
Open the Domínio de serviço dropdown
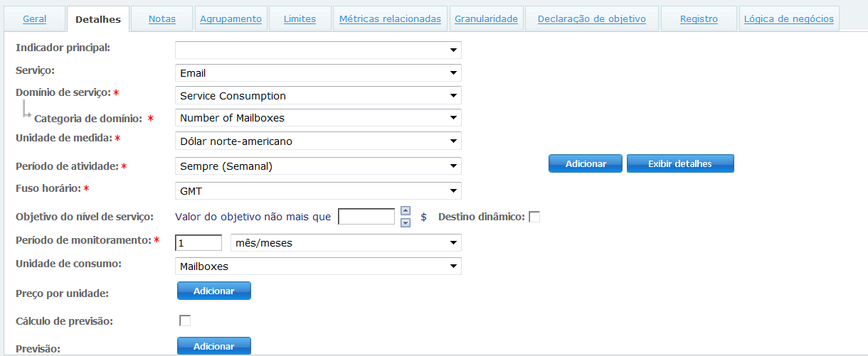(318, 96)
